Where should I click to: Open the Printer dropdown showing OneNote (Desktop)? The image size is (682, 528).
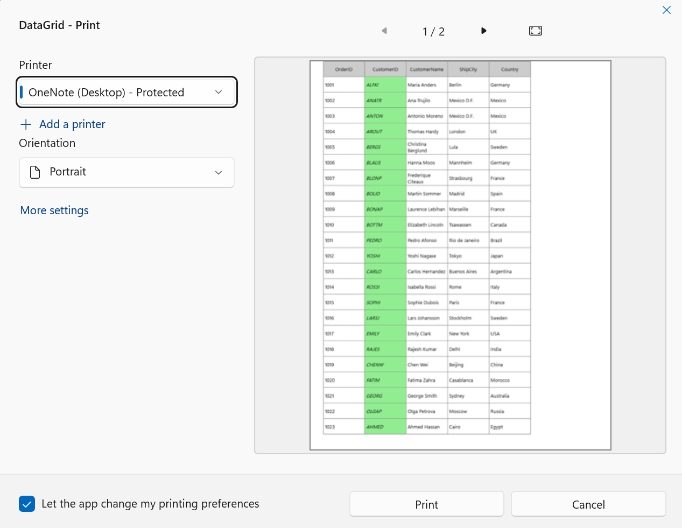(127, 92)
